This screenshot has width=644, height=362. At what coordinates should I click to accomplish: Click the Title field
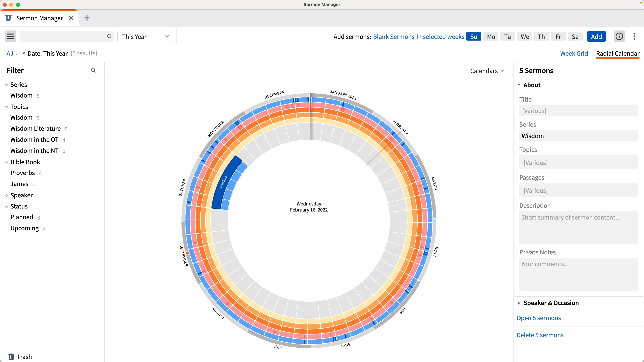(x=578, y=111)
